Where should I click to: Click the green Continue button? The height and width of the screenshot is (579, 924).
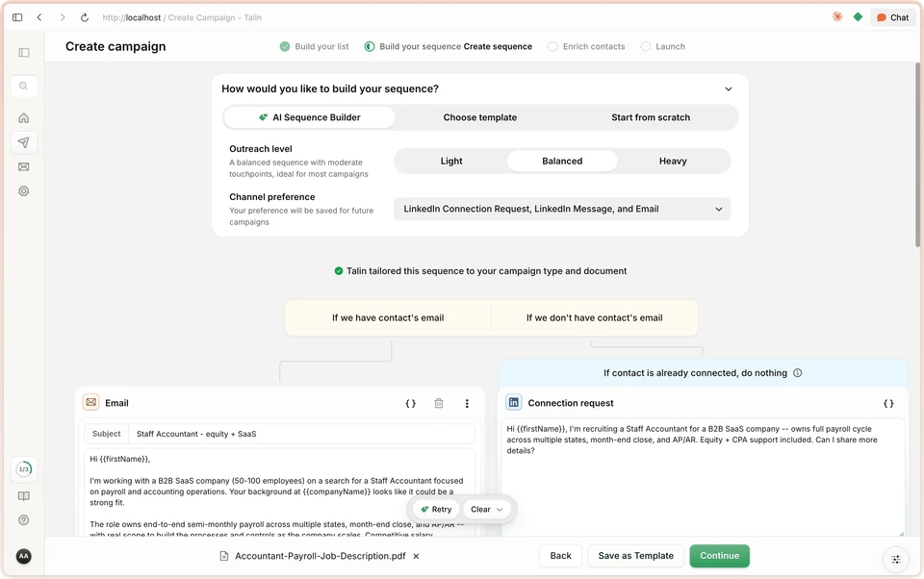[720, 556]
